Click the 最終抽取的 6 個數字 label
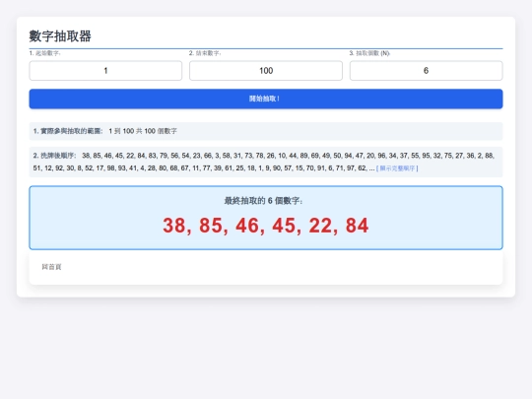Image resolution: width=532 pixels, height=399 pixels. 263,201
